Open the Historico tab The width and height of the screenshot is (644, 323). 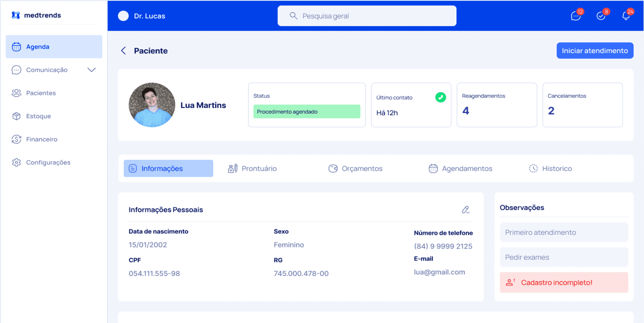550,168
